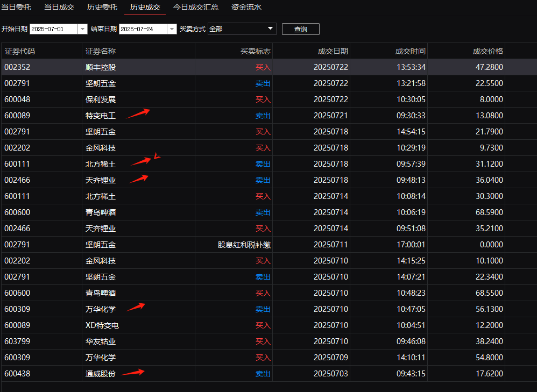
Task: Open the 历史成交 tab
Action: click(145, 7)
